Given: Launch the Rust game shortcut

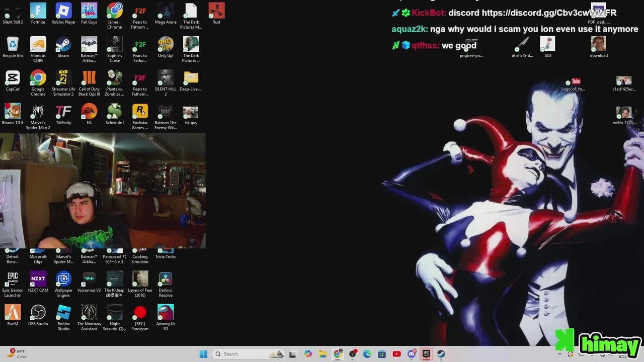Looking at the screenshot, I should 216,14.
